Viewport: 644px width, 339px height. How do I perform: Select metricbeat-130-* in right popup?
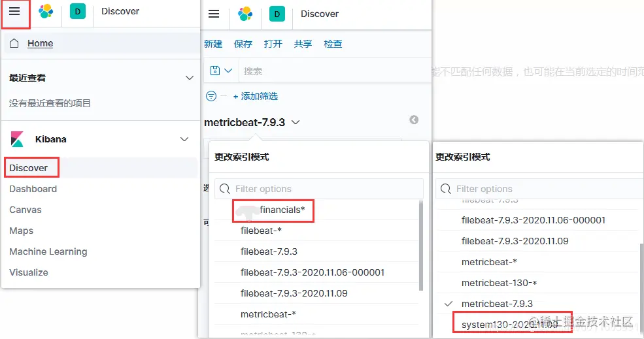click(x=500, y=283)
